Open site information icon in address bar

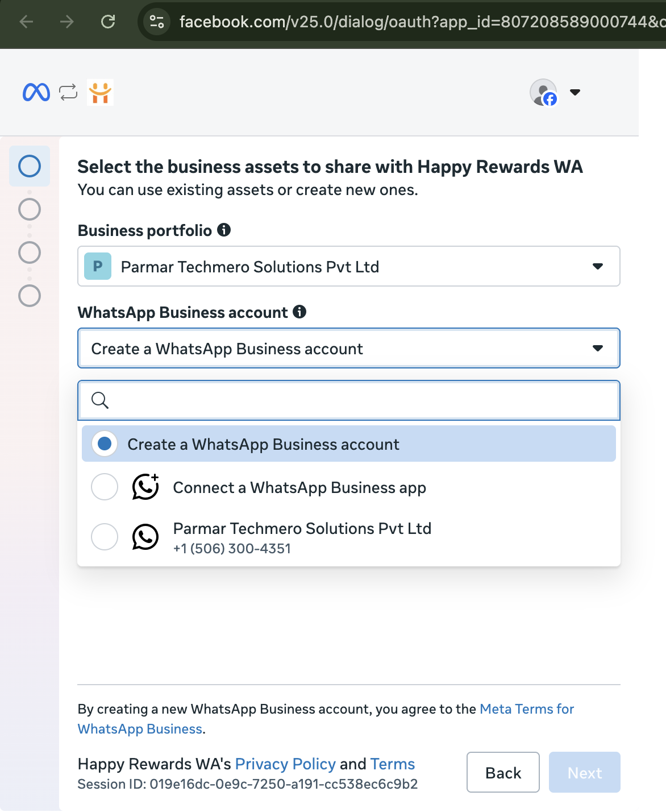(x=156, y=22)
